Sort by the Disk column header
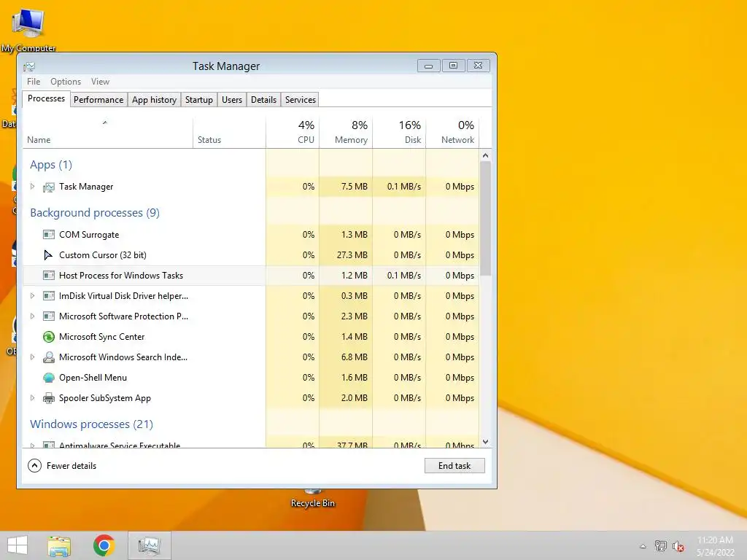This screenshot has width=747, height=560. click(399, 133)
